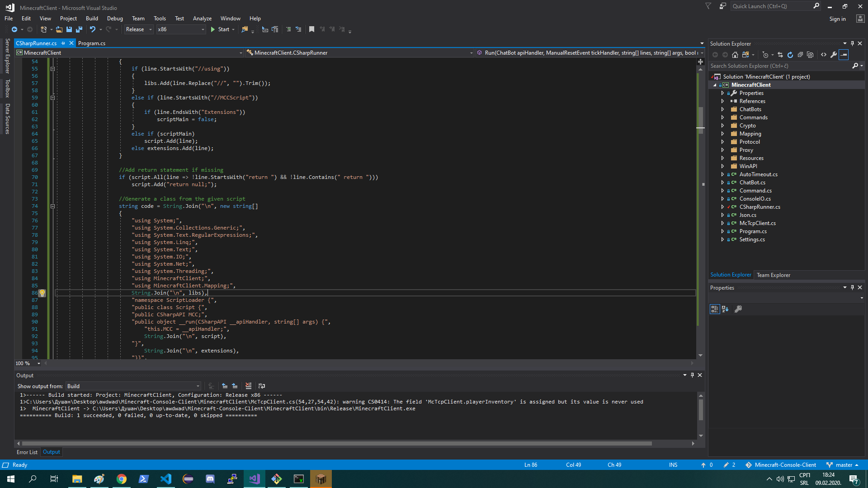
Task: Click the Save All toolbar icon
Action: [x=79, y=29]
